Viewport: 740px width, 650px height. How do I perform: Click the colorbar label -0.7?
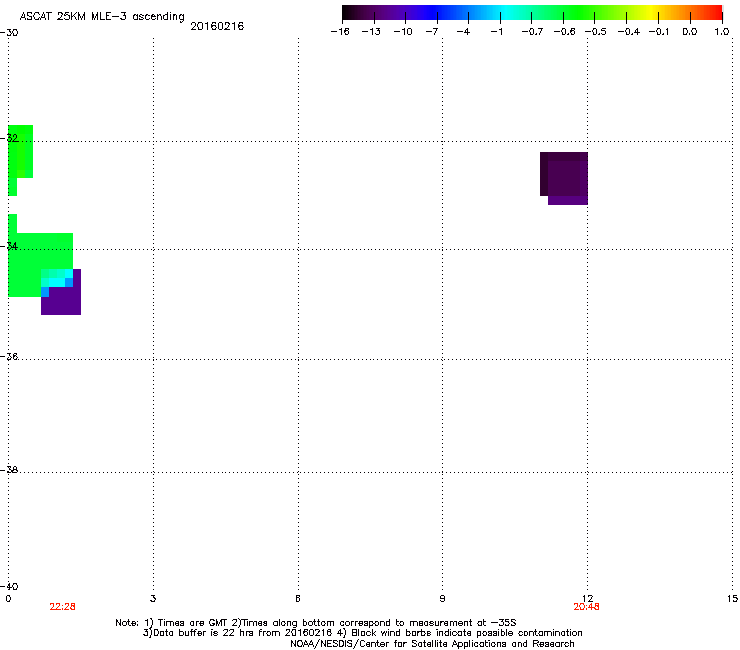[x=532, y=32]
